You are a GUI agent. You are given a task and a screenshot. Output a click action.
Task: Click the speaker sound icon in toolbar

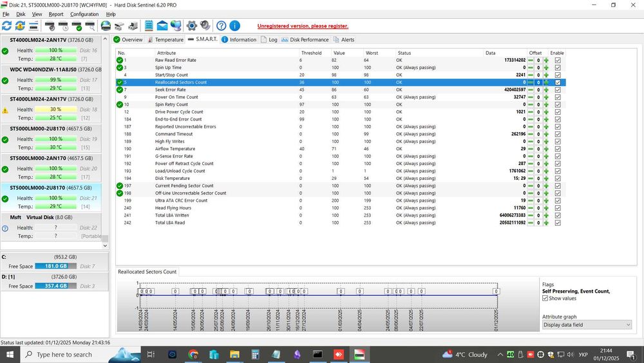[205, 26]
